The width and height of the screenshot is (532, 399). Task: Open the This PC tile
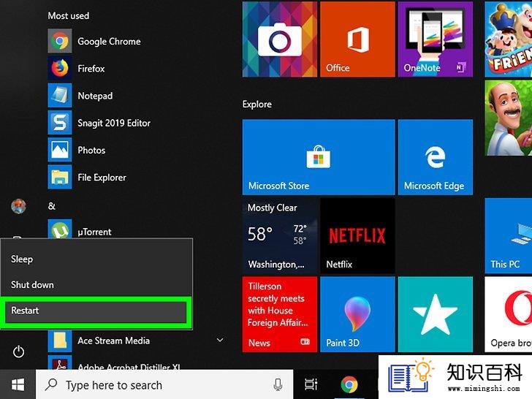click(509, 236)
